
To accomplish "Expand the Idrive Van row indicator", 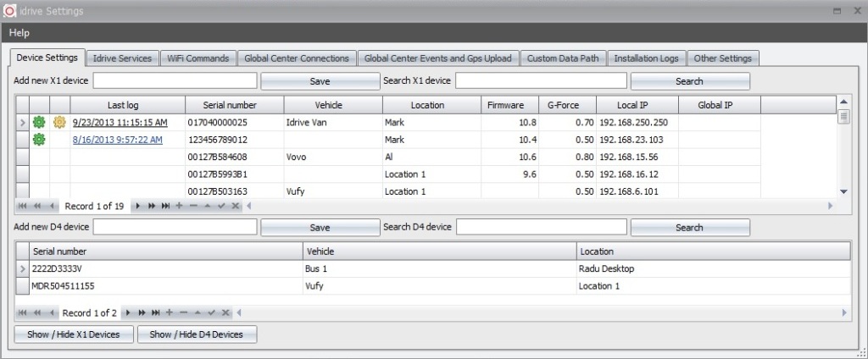I will pos(22,123).
